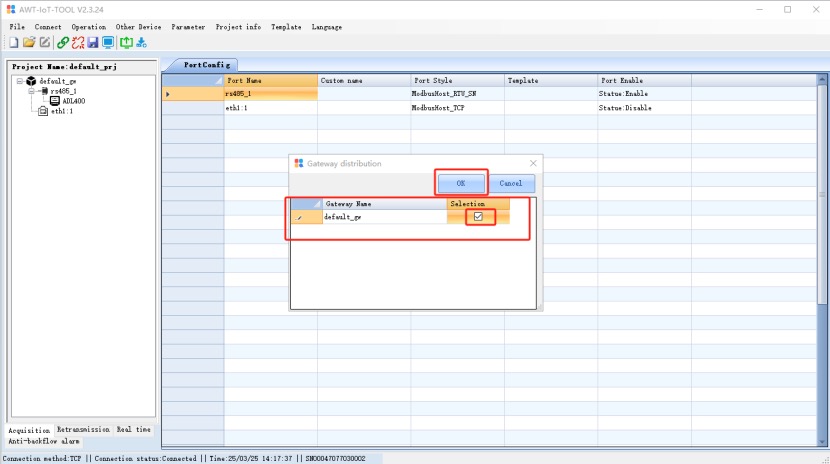Open the Operation menu
830x464 pixels.
[x=88, y=27]
